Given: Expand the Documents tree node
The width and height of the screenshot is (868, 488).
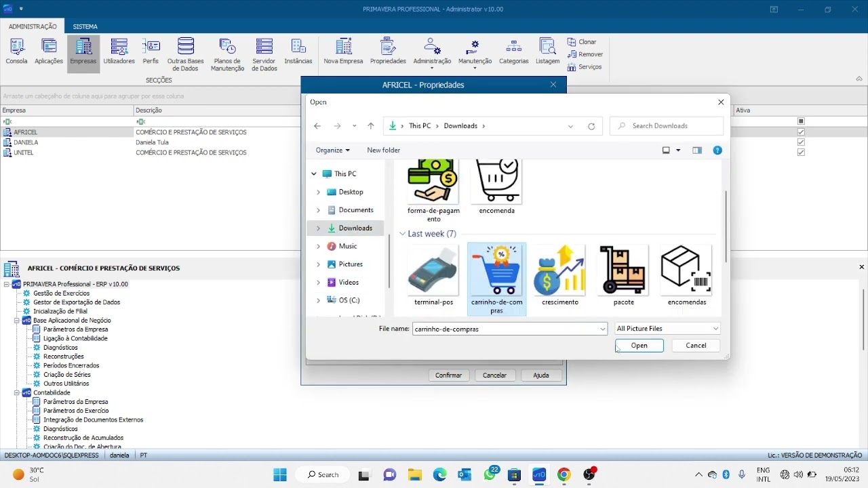Looking at the screenshot, I should pos(318,210).
